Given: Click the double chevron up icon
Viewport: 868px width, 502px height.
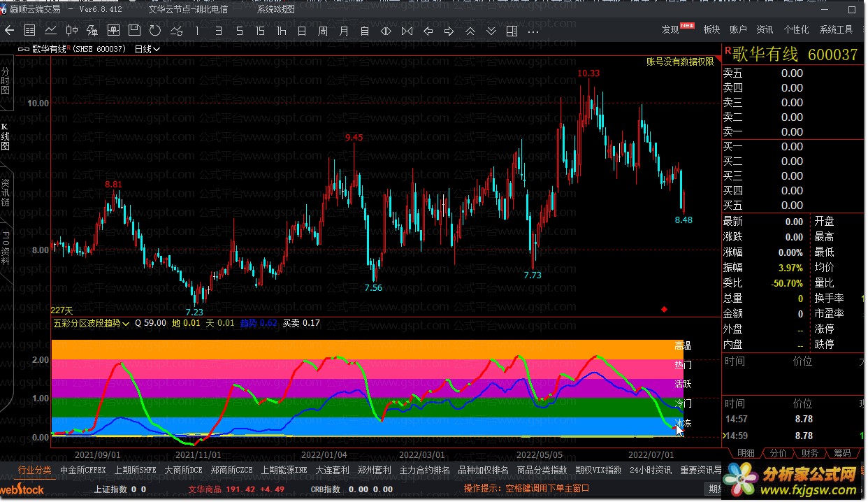Looking at the screenshot, I should (x=470, y=31).
